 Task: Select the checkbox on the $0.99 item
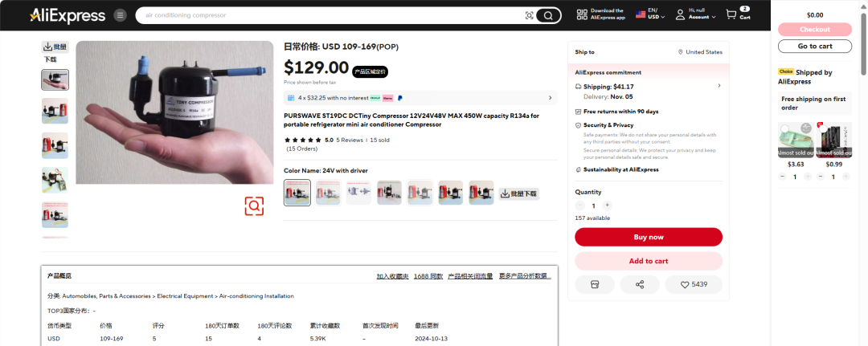click(x=823, y=128)
